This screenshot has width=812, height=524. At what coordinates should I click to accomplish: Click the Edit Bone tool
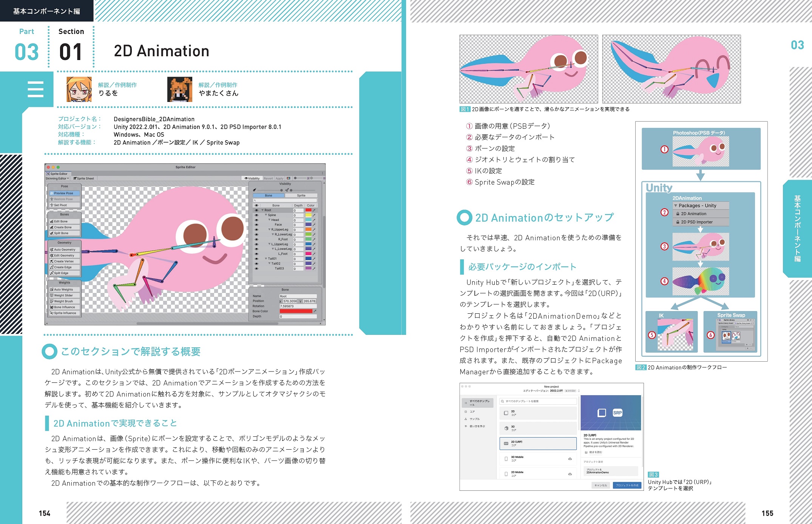click(x=64, y=222)
